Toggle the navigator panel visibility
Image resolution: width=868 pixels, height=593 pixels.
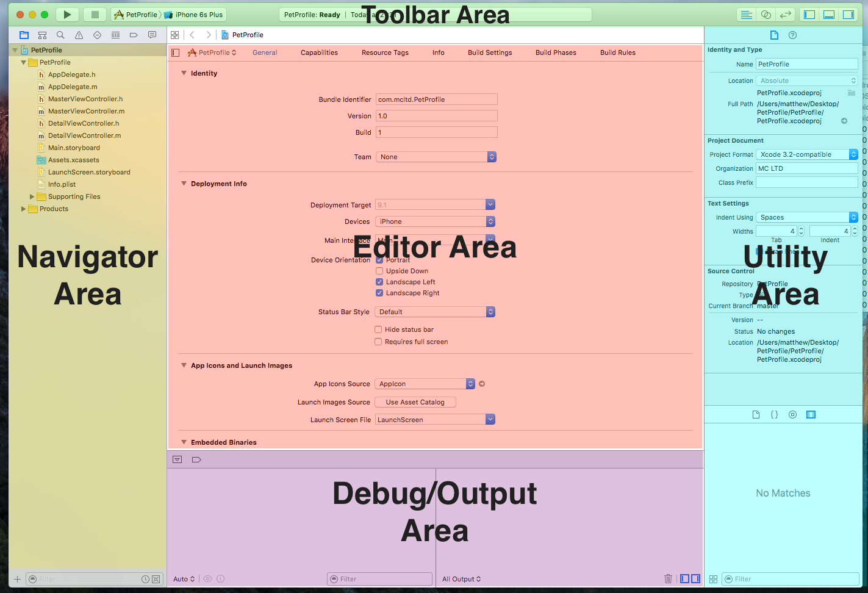click(x=809, y=15)
